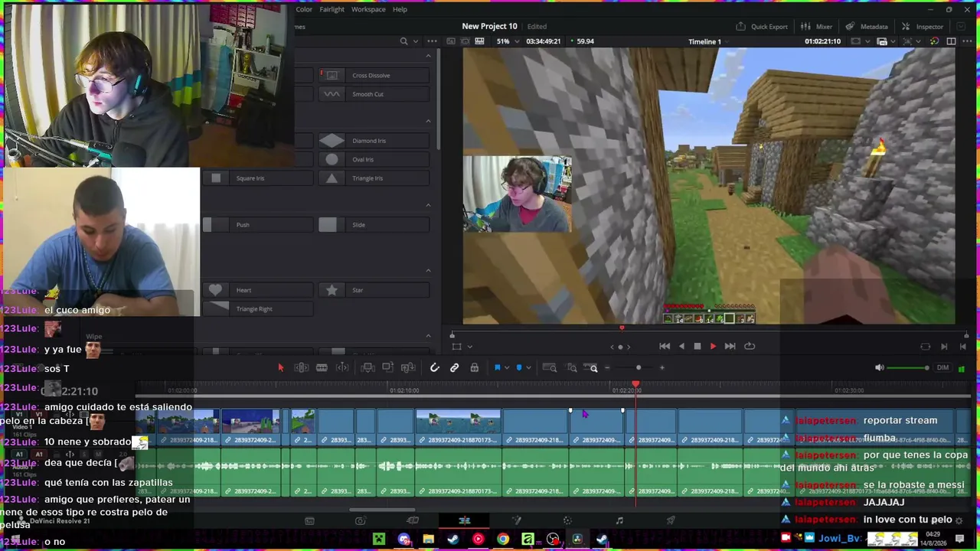The width and height of the screenshot is (980, 551).
Task: Click the Full Extent Zoom button
Action: pos(550,368)
